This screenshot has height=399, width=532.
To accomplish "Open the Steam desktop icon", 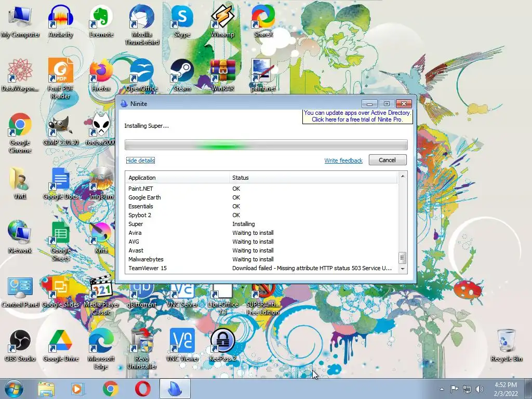I will click(x=182, y=75).
